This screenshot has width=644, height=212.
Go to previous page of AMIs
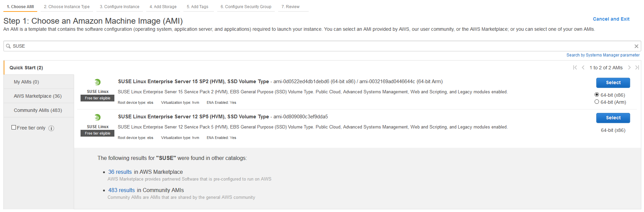pos(583,68)
